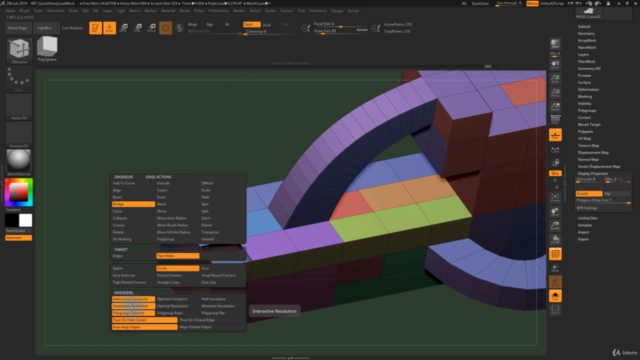Image resolution: width=640 pixels, height=360 pixels.
Task: Toggle the Zadd button
Action: point(251,24)
